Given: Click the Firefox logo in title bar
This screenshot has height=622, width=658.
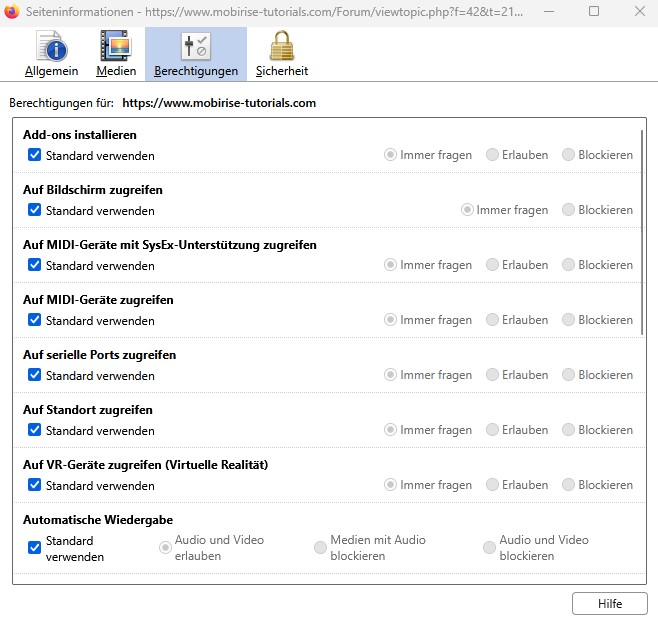Looking at the screenshot, I should point(12,11).
